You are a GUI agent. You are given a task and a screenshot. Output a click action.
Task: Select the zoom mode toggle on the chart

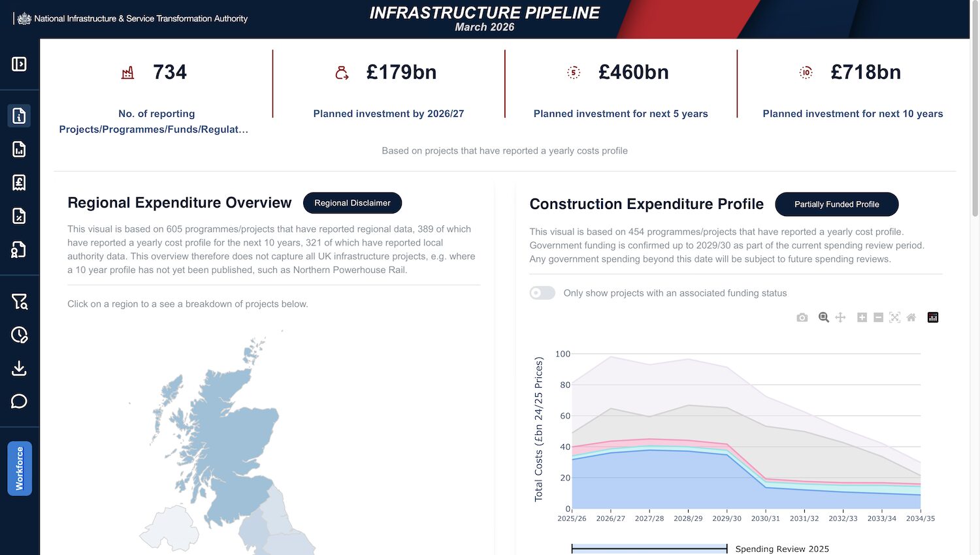click(x=823, y=317)
